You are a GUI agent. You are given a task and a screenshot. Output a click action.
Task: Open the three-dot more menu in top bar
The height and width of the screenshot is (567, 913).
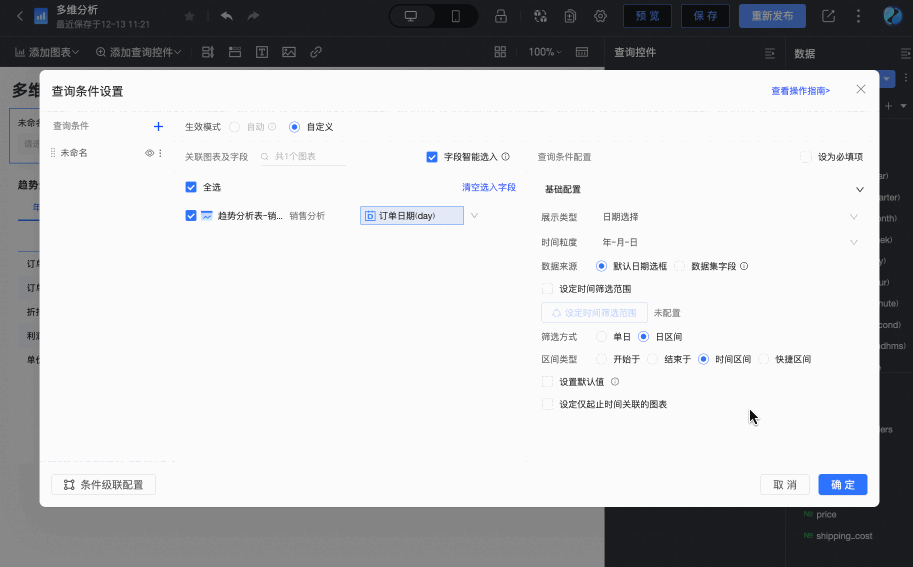[858, 16]
